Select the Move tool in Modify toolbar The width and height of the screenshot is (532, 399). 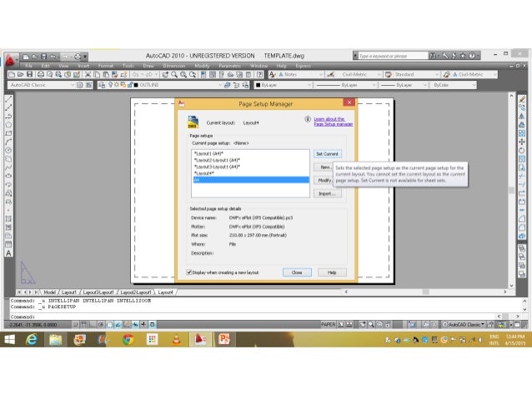tap(522, 142)
